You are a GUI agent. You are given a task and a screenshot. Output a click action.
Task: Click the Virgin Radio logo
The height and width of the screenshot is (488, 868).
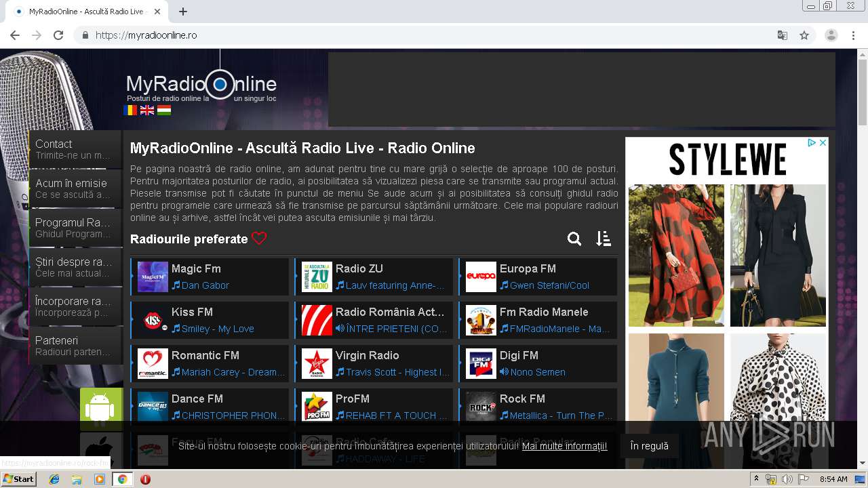pos(317,364)
